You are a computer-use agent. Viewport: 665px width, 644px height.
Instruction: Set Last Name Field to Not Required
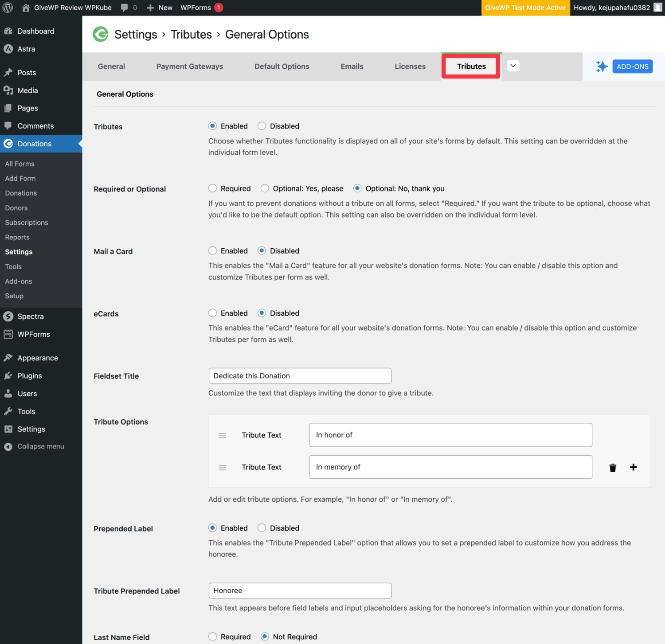[x=265, y=636]
